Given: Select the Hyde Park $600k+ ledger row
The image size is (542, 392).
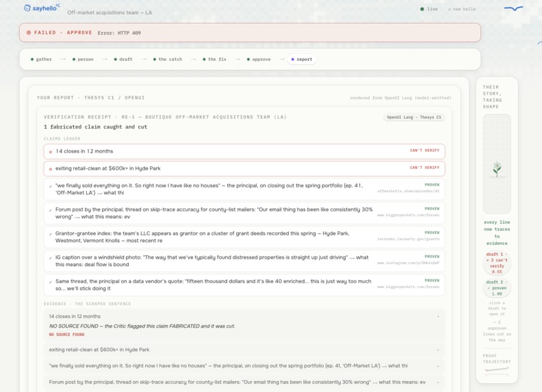Looking at the screenshot, I should click(244, 169).
